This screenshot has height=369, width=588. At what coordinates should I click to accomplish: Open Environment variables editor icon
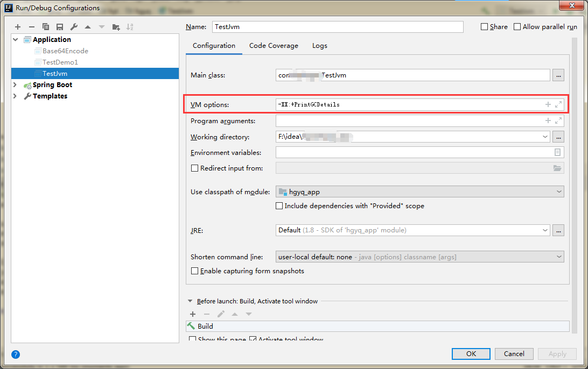click(x=558, y=153)
